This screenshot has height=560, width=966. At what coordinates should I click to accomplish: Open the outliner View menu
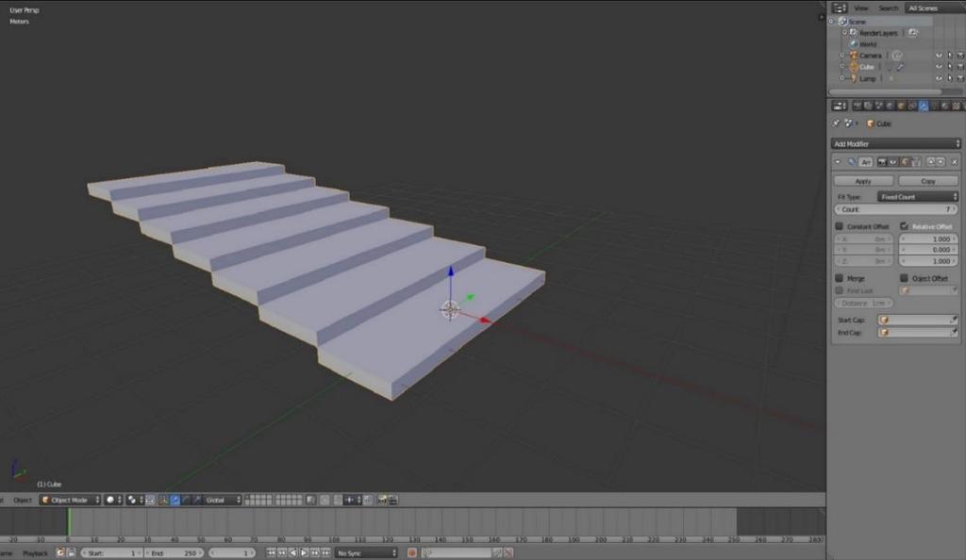860,8
